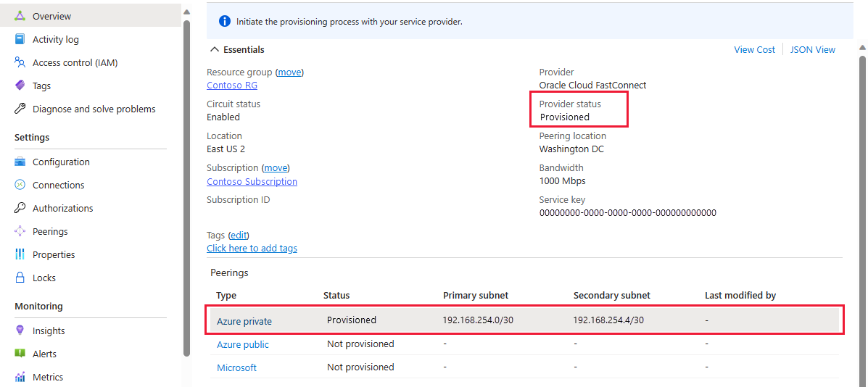The image size is (868, 387).
Task: Open Azure public peering
Action: pos(243,344)
